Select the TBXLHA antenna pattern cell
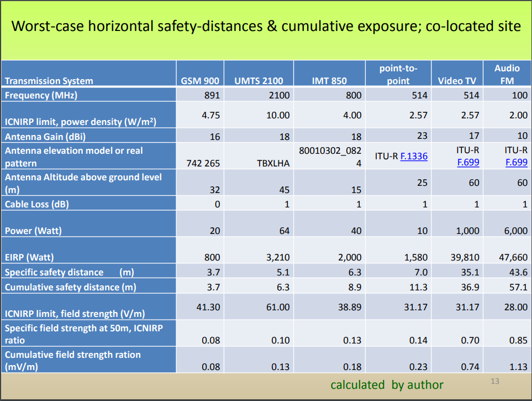532x401 pixels. click(273, 164)
